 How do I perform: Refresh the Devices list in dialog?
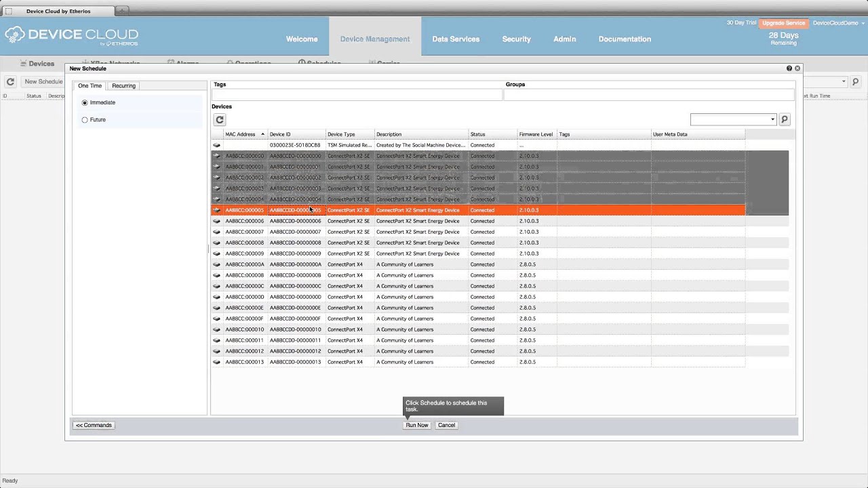click(x=220, y=120)
